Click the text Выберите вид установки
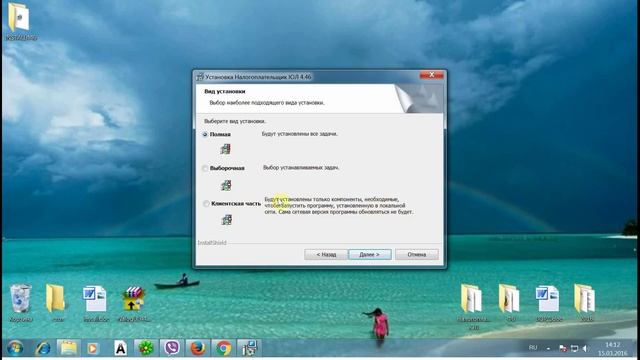This screenshot has width=640, height=360. pos(235,121)
